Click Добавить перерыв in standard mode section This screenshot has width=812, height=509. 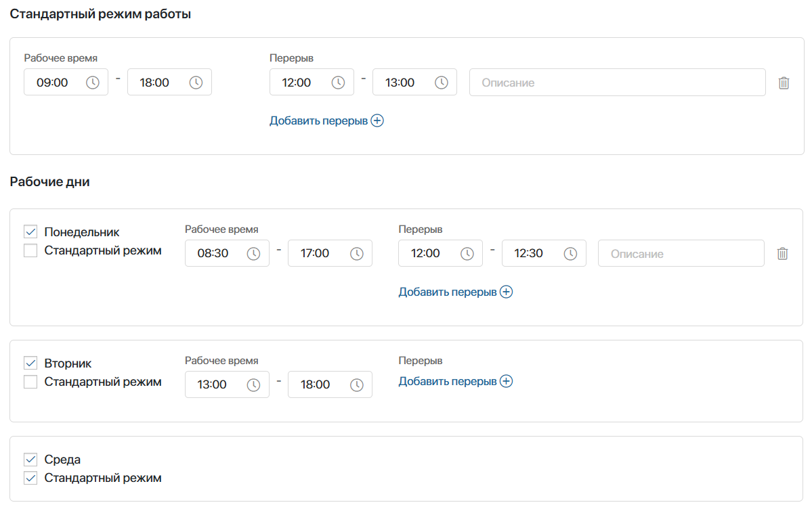[x=326, y=120]
